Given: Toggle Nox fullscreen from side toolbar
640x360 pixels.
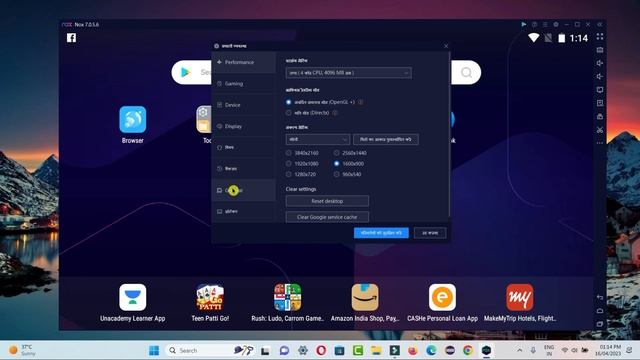Looking at the screenshot, I should point(600,37).
